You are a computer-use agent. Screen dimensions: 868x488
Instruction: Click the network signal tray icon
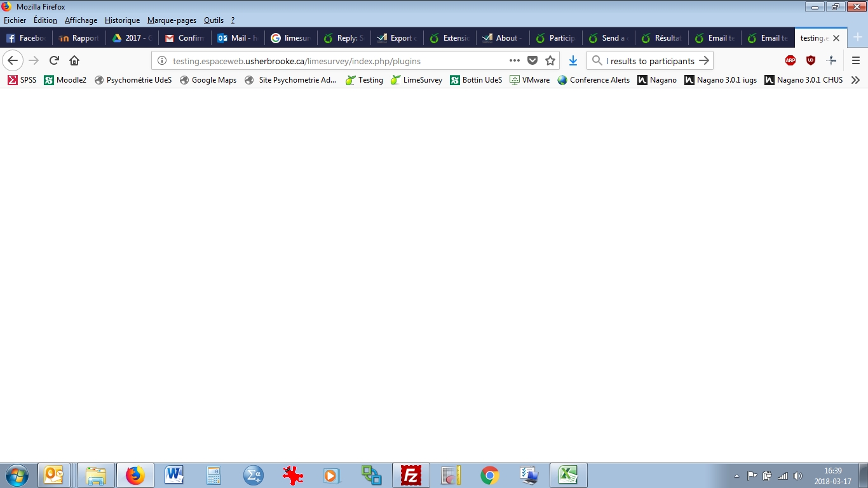(783, 475)
